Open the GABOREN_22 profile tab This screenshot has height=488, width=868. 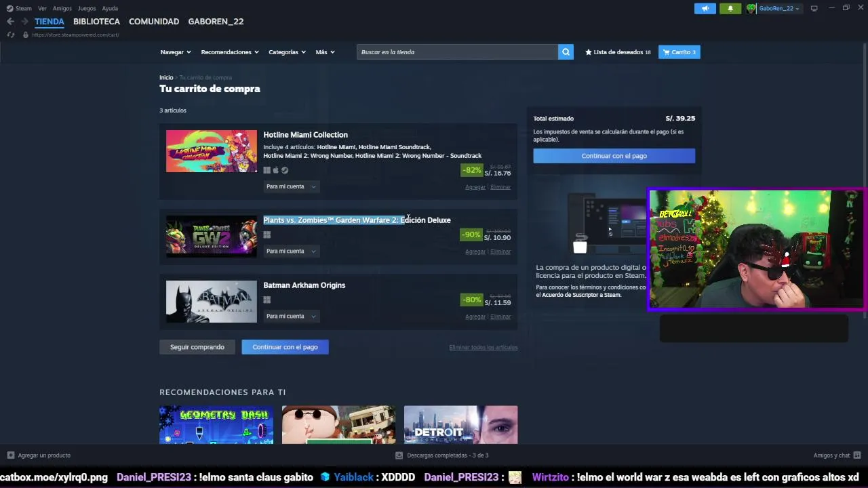pos(216,22)
